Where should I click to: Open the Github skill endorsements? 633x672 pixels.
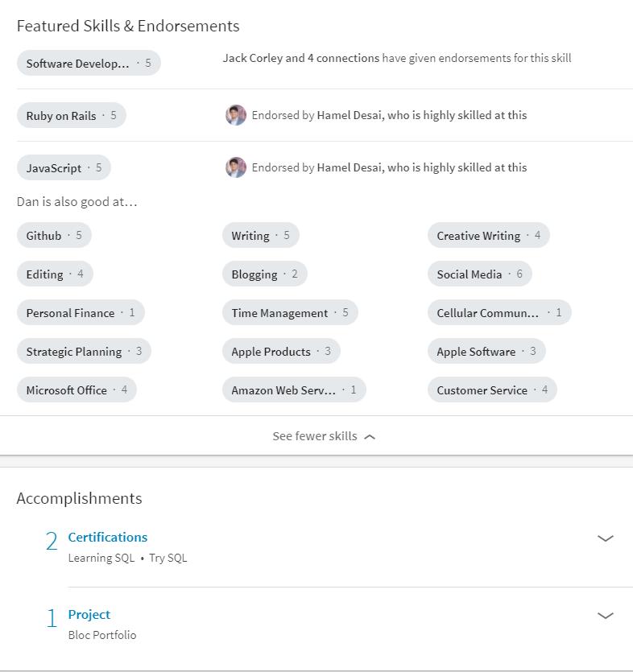click(x=54, y=236)
